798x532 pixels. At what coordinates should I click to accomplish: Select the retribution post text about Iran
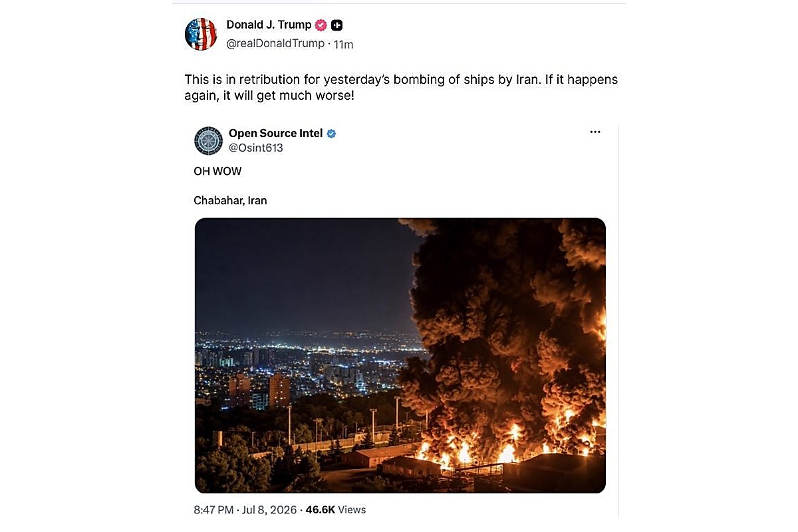click(401, 87)
